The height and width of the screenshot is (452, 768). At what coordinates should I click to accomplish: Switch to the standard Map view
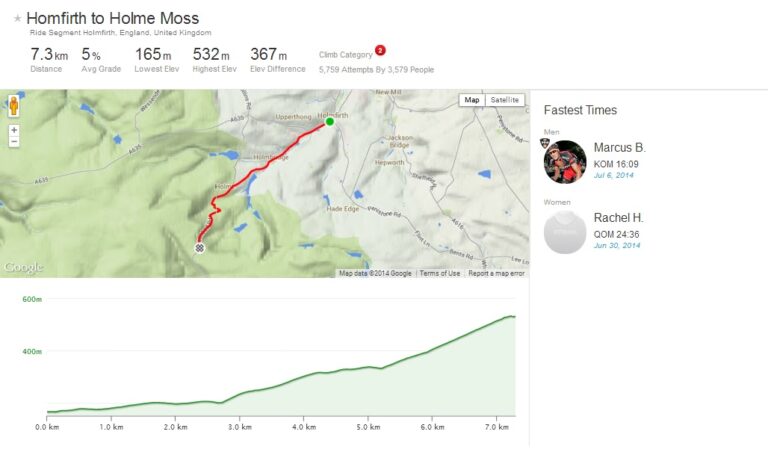point(472,100)
